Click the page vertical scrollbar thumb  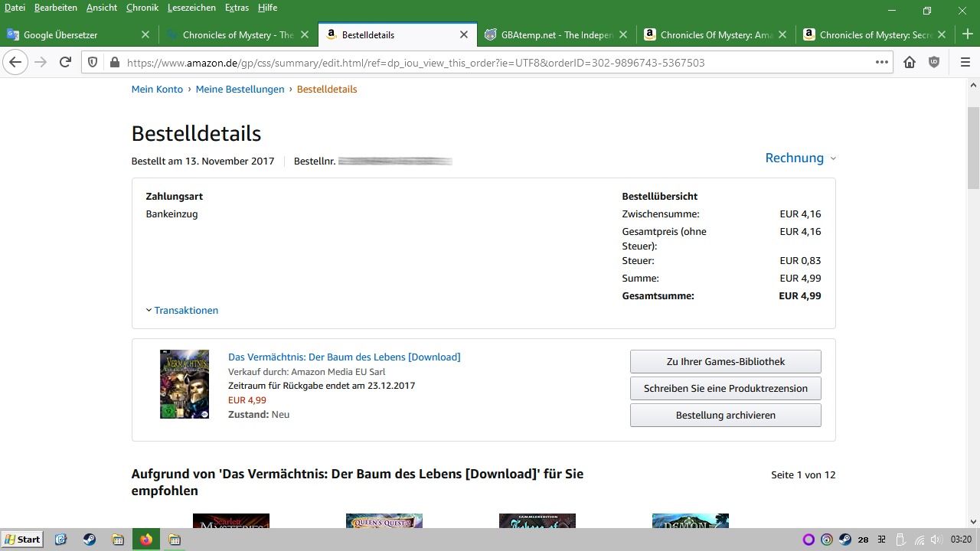coord(973,148)
